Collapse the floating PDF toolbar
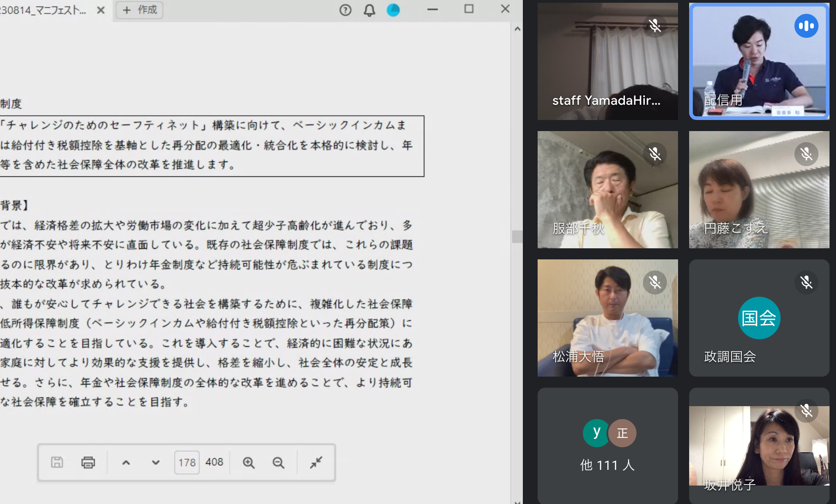 click(x=316, y=462)
